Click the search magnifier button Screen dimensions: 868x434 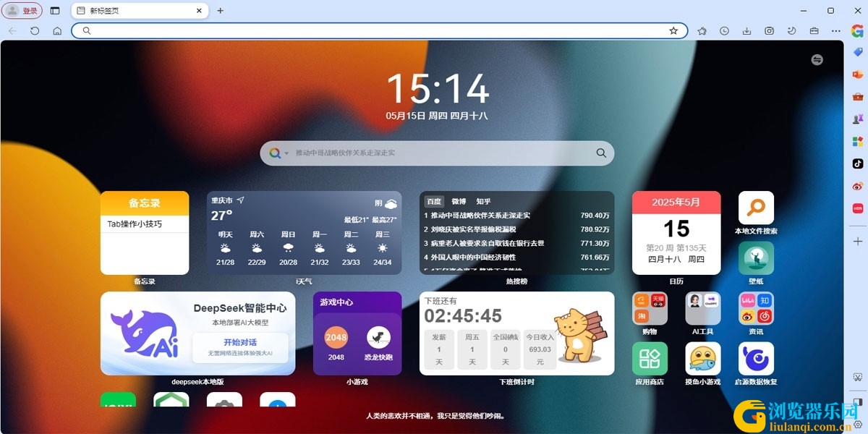[x=601, y=153]
